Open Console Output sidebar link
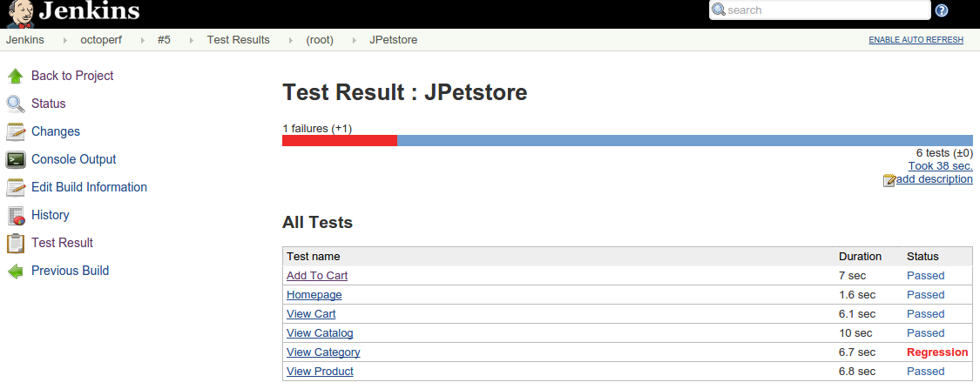Image resolution: width=980 pixels, height=389 pixels. (74, 159)
